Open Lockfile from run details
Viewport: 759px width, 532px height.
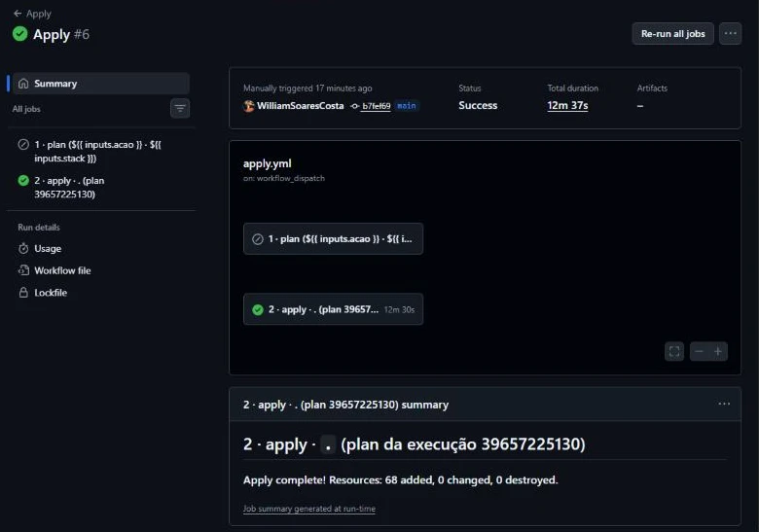(51, 293)
